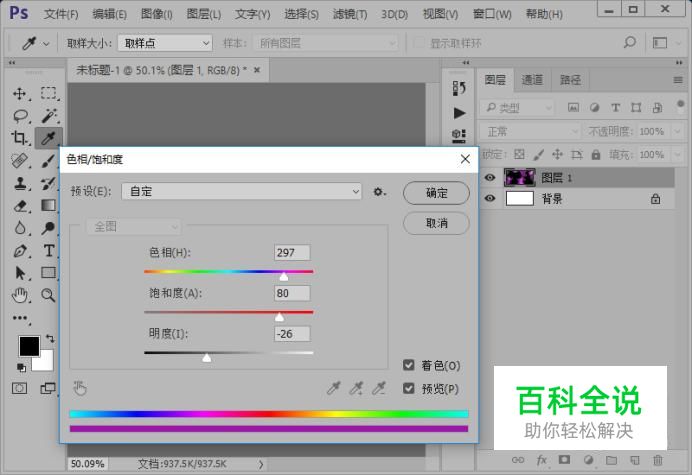The image size is (692, 475).
Task: Toggle lock transparent pixels
Action: [519, 154]
